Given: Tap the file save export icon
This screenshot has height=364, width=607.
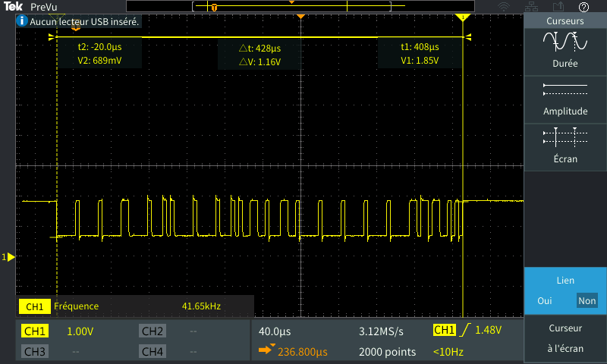Looking at the screenshot, I should [558, 7].
